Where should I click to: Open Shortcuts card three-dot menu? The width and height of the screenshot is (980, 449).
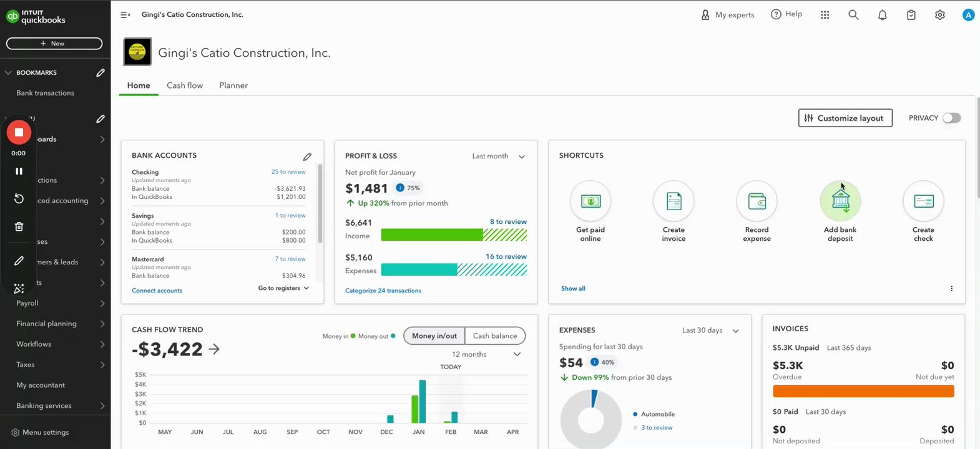pyautogui.click(x=951, y=289)
